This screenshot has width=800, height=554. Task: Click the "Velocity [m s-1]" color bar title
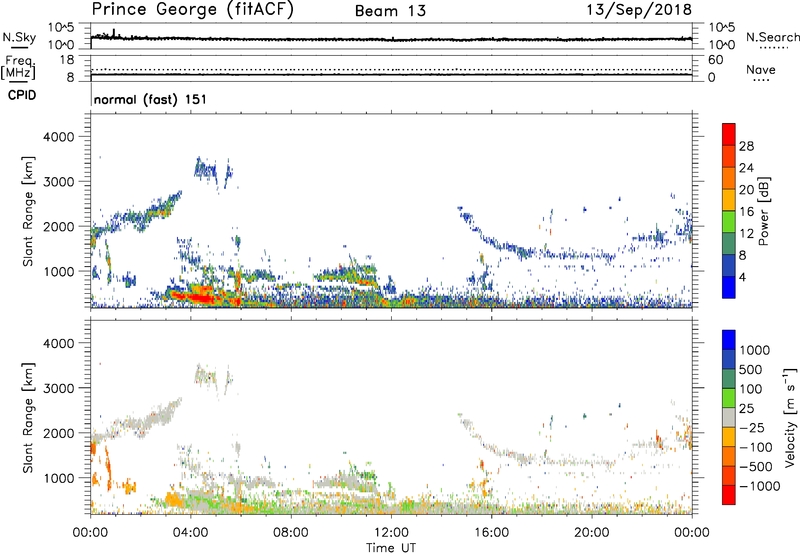(x=790, y=417)
